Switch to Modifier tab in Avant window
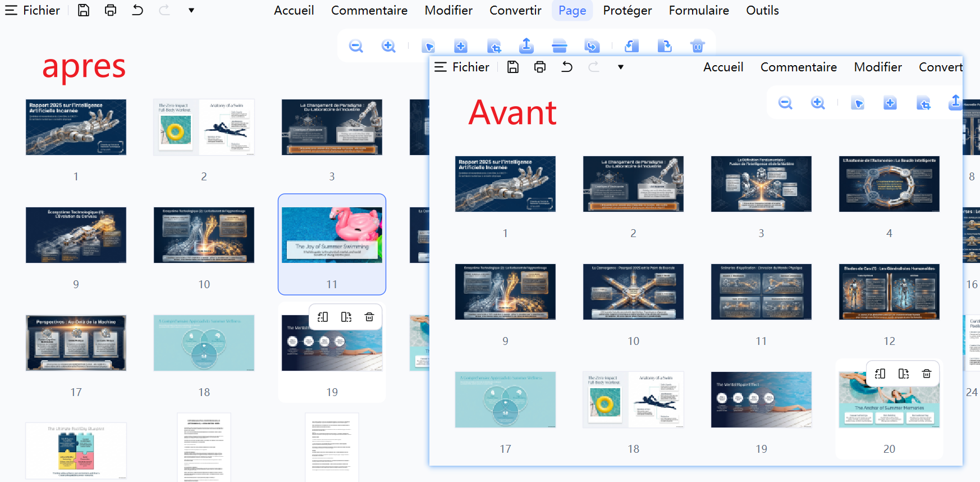Viewport: 980px width, 482px height. pos(878,67)
